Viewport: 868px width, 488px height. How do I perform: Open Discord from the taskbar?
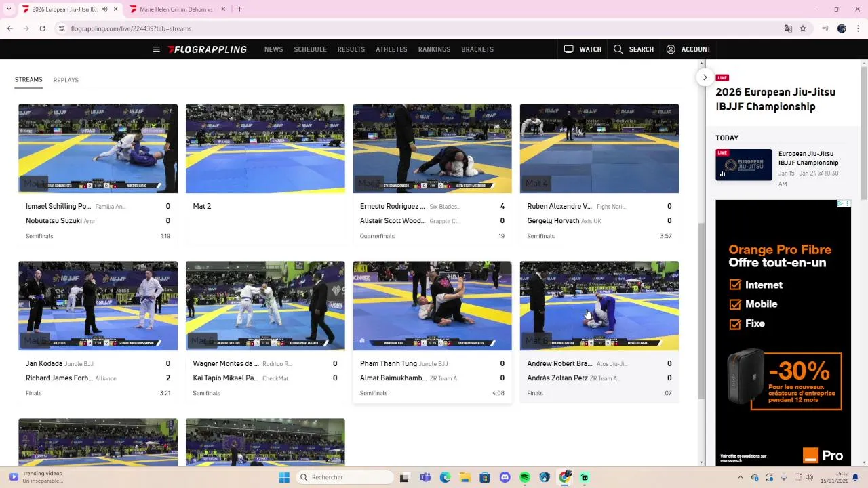[505, 477]
